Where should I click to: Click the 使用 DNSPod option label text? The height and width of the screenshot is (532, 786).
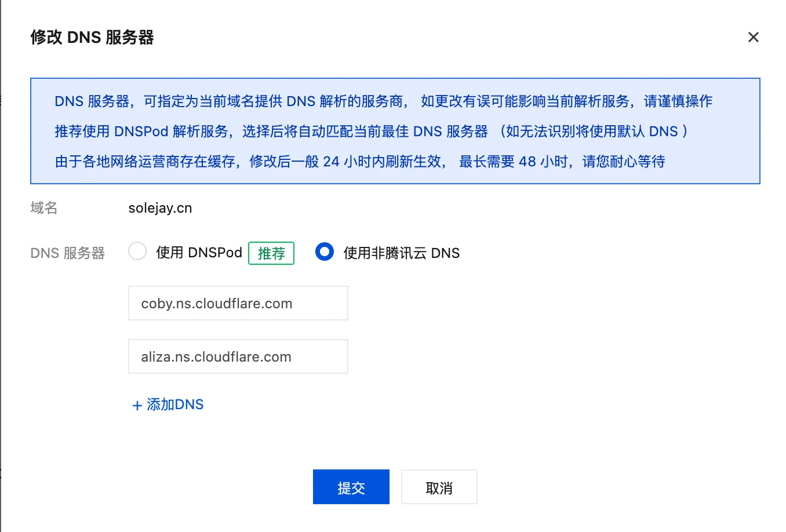tap(199, 253)
